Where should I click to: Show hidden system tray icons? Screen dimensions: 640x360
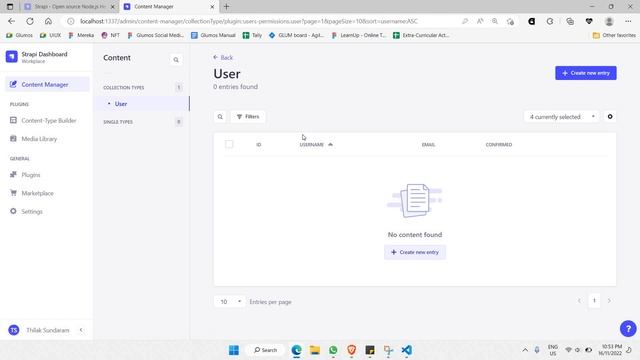[x=525, y=350]
